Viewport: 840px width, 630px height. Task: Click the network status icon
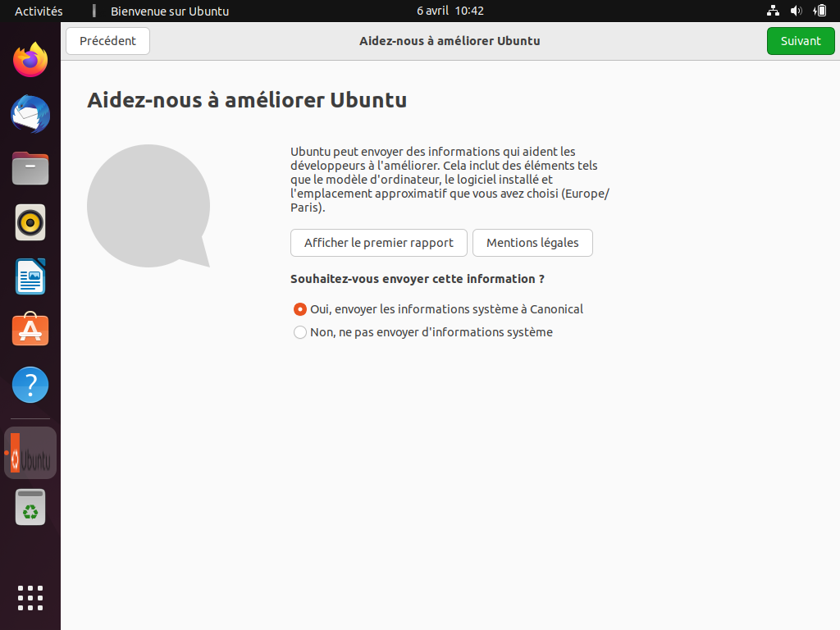point(773,11)
